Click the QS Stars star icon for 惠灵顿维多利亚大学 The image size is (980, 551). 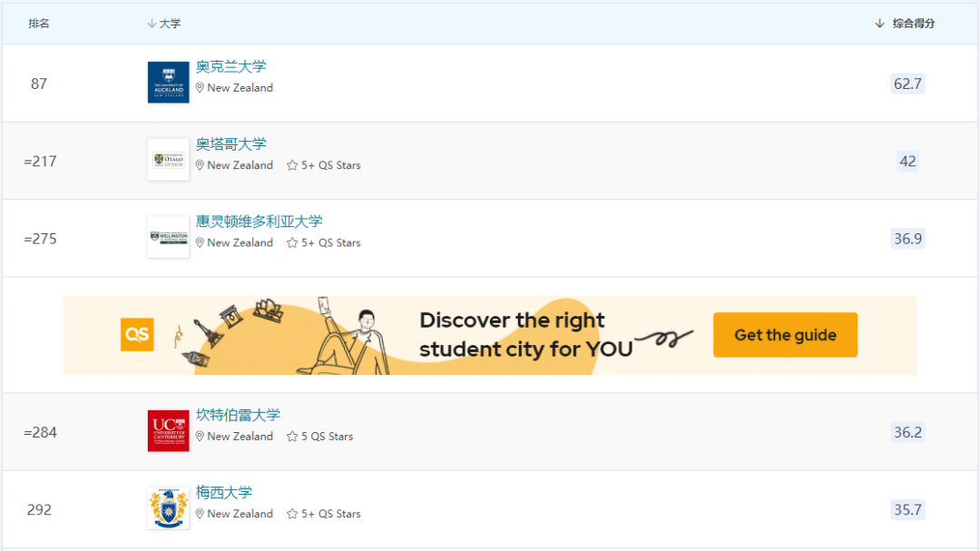tap(292, 243)
